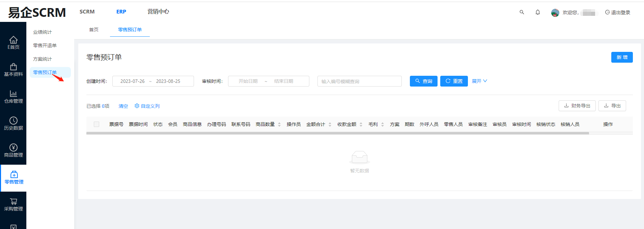This screenshot has height=229, width=644.
Task: Focus the 输入编号模糊查询 search box
Action: pos(360,81)
